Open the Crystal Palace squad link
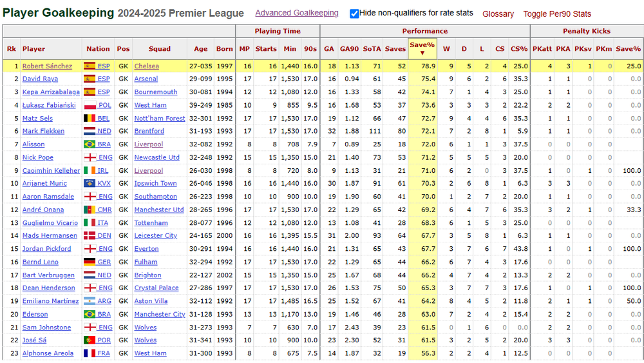Image resolution: width=644 pixels, height=363 pixels. coord(156,288)
